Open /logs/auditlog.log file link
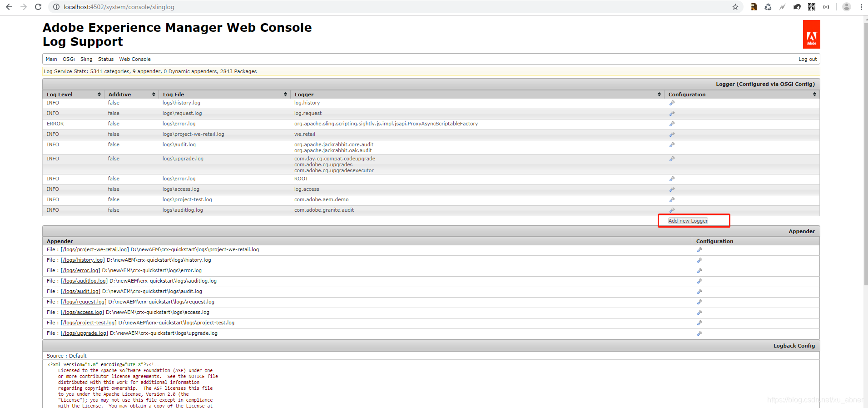This screenshot has height=408, width=868. pyautogui.click(x=84, y=281)
